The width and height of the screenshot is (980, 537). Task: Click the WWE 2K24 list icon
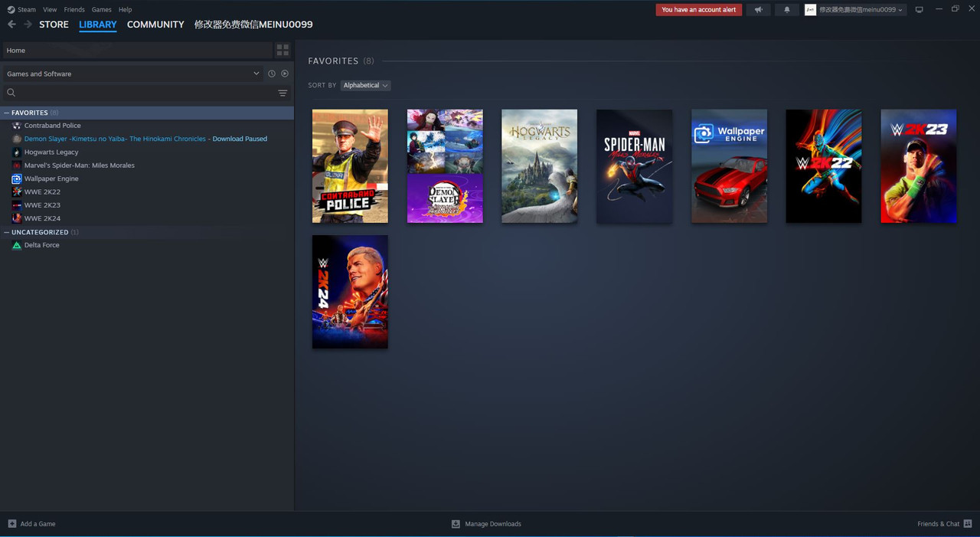17,218
